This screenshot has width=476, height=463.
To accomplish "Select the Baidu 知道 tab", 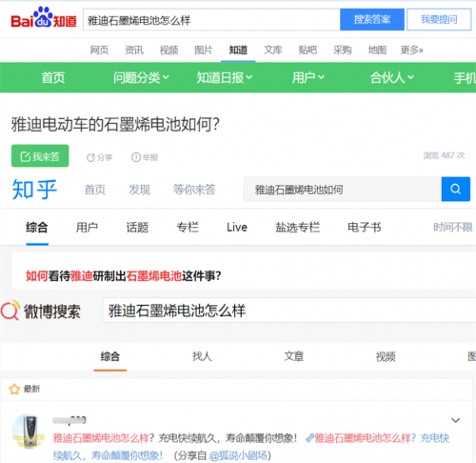I will click(x=238, y=50).
